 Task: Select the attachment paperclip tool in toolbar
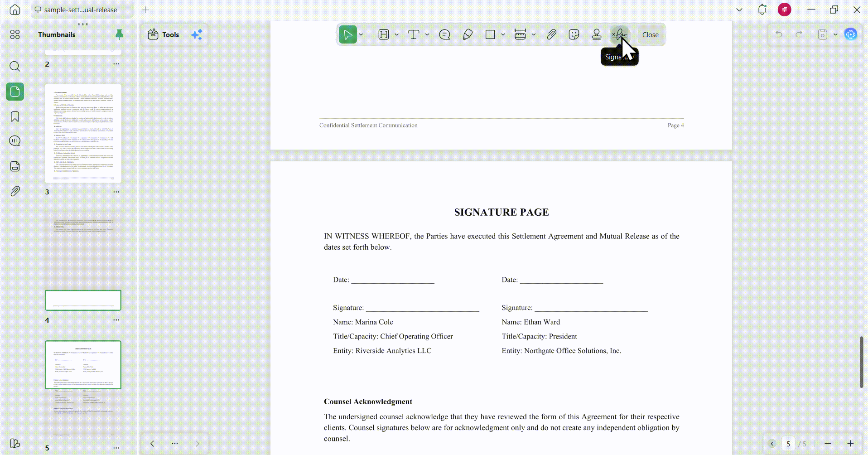551,34
